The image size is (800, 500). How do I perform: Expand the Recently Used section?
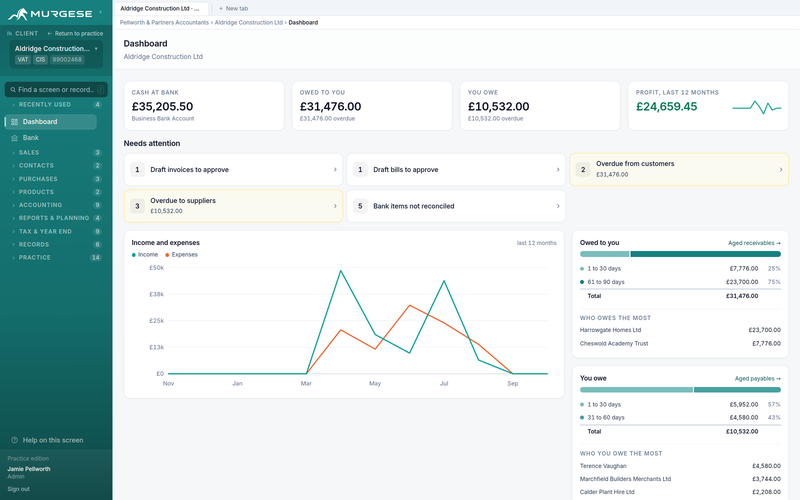pyautogui.click(x=56, y=105)
